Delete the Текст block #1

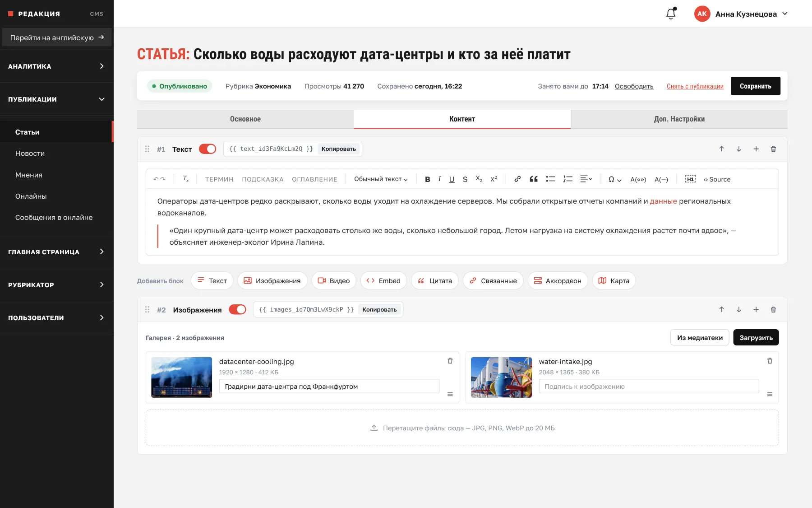773,149
